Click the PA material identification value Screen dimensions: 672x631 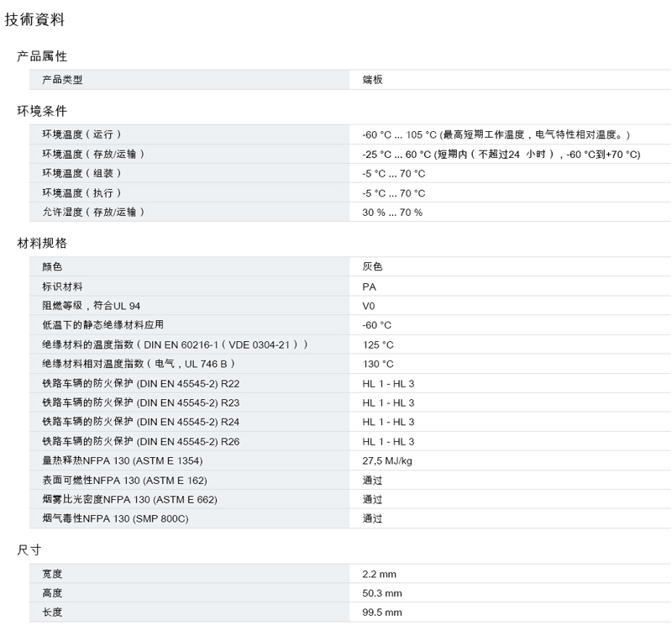click(x=370, y=287)
